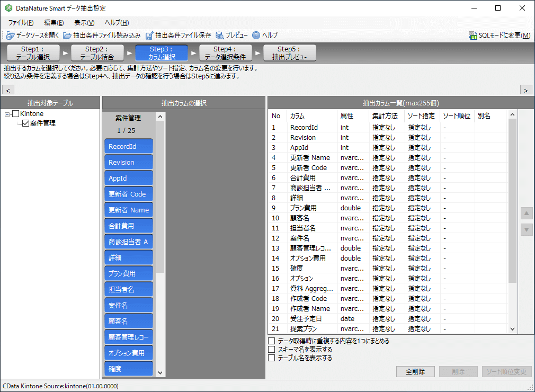Viewport: 535px width, 392px height.
Task: Click the 顧客管理レコー column button
Action: point(129,337)
